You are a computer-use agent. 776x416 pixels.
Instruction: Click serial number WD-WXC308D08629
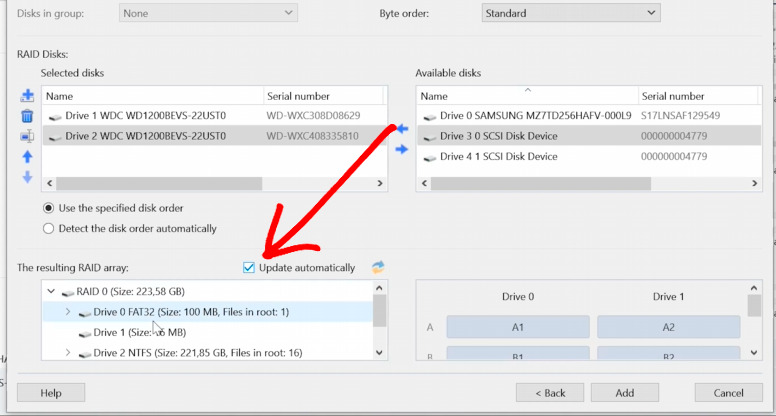[313, 116]
